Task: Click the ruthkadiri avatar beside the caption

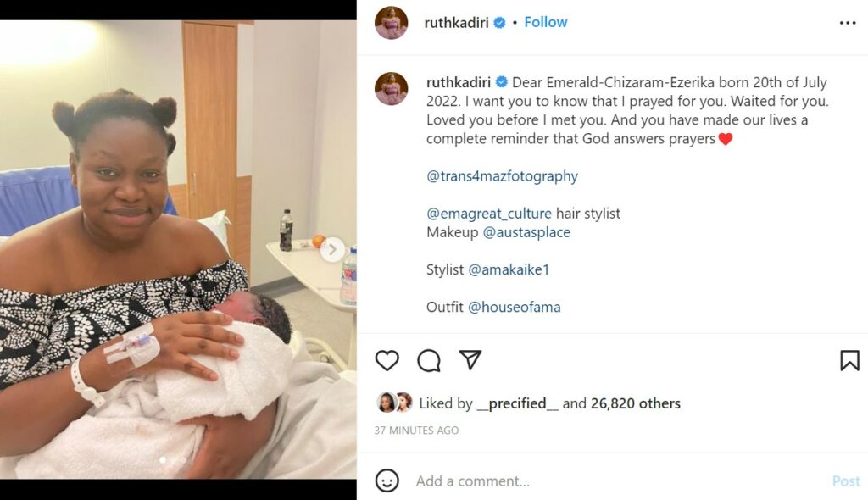Action: [392, 89]
